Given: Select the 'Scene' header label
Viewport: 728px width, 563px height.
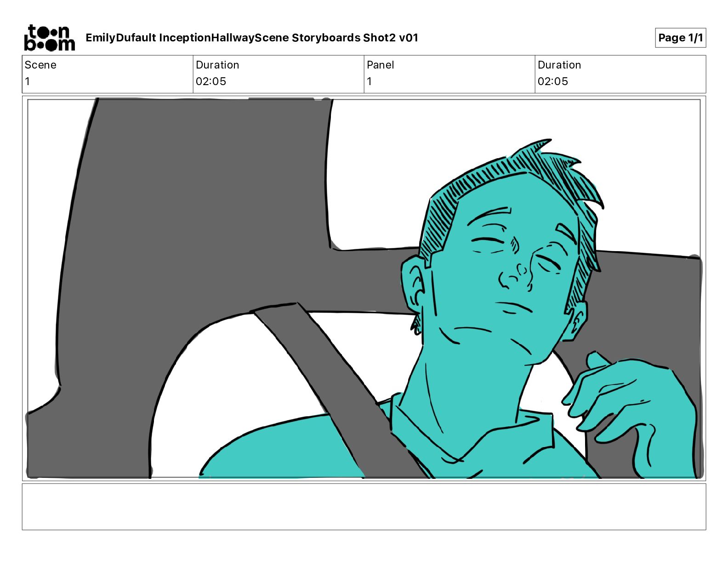Looking at the screenshot, I should point(40,65).
